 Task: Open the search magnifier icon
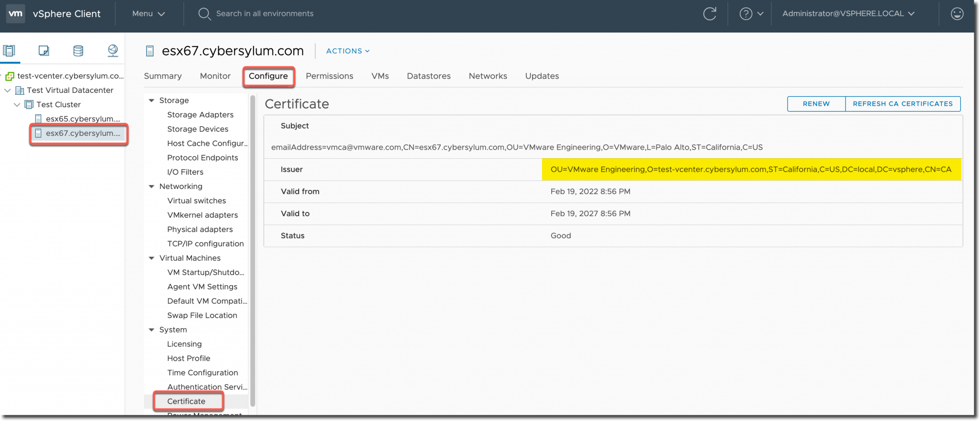tap(204, 14)
